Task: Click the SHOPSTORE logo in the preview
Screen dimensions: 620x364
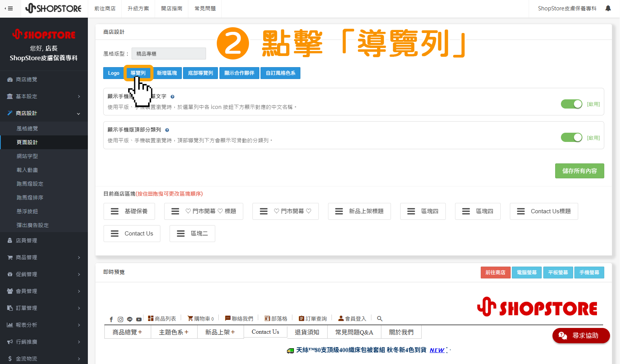Action: click(537, 307)
